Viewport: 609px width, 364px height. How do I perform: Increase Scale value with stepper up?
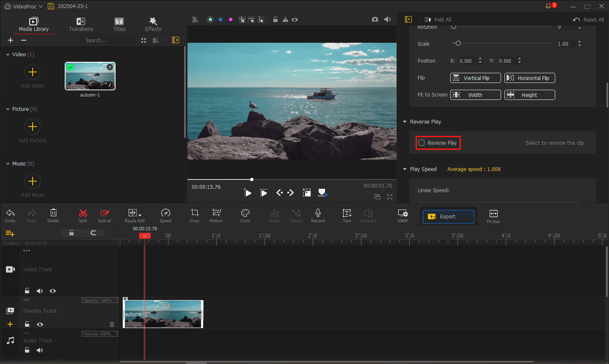click(x=580, y=42)
